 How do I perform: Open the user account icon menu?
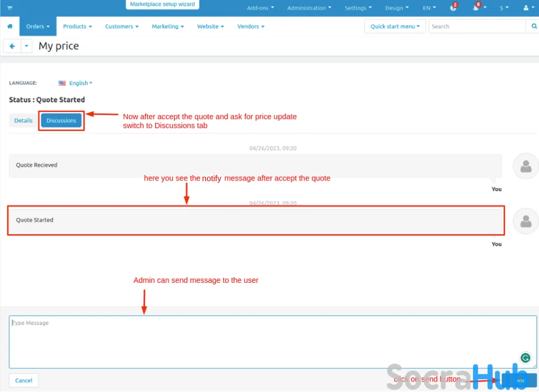529,8
